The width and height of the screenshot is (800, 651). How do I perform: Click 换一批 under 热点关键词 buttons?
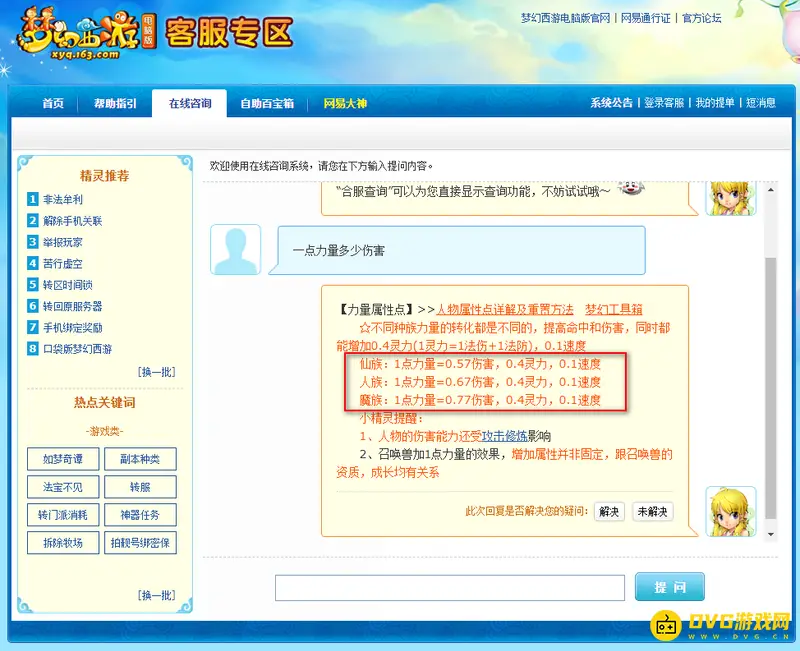click(157, 595)
